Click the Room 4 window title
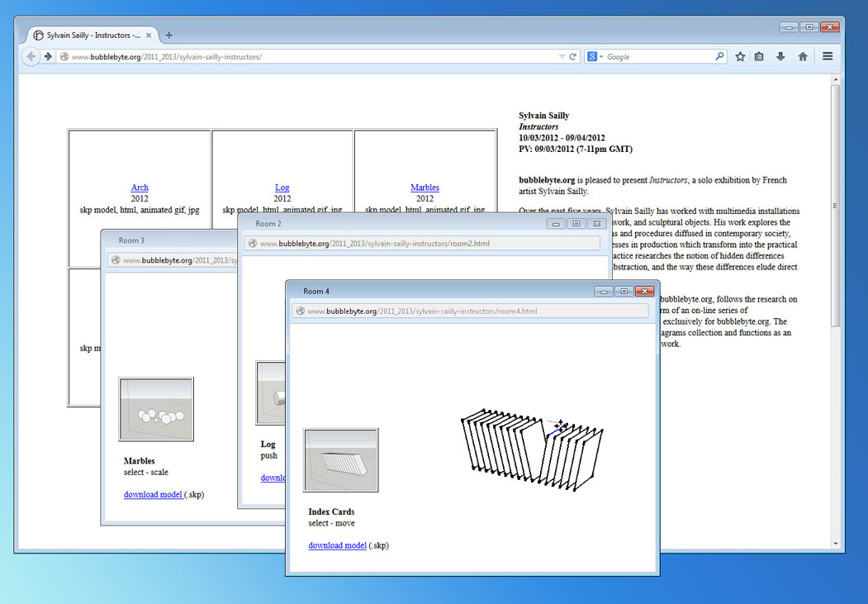 [x=316, y=291]
